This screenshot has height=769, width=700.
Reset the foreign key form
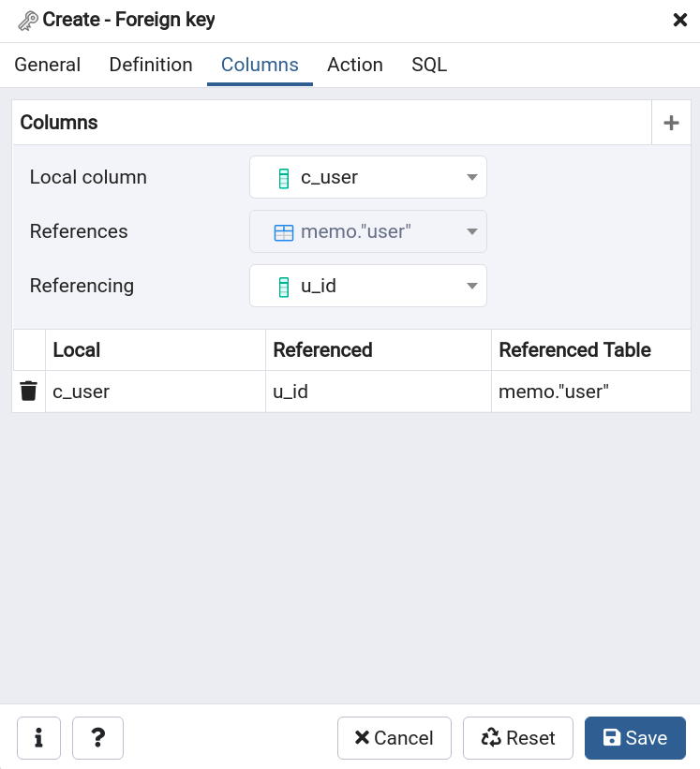tap(518, 738)
